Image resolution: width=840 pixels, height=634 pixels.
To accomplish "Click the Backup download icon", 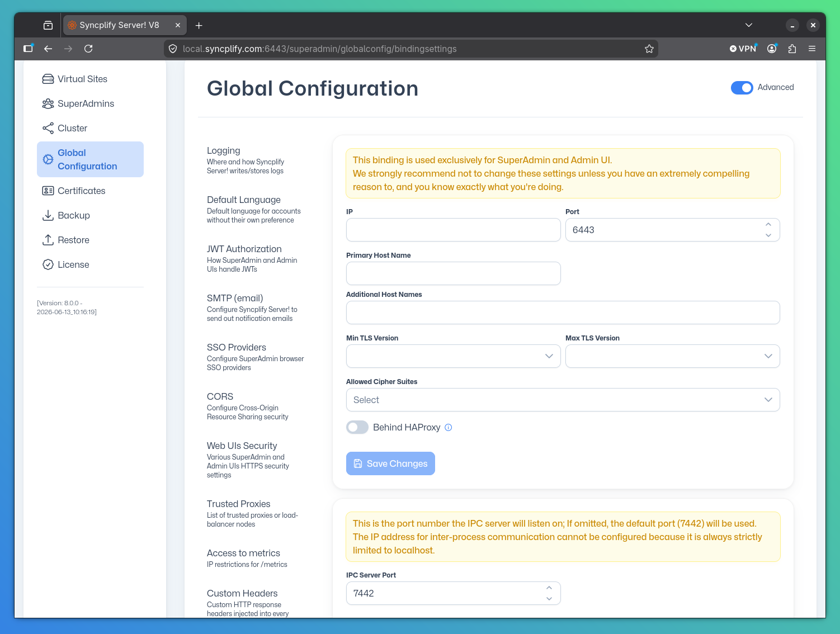I will pyautogui.click(x=48, y=215).
